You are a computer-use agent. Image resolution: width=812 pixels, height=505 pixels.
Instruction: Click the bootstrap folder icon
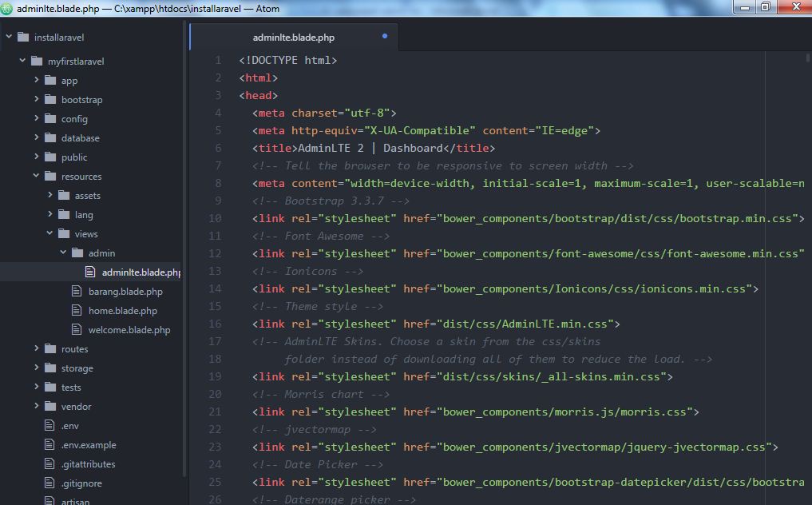tap(50, 100)
